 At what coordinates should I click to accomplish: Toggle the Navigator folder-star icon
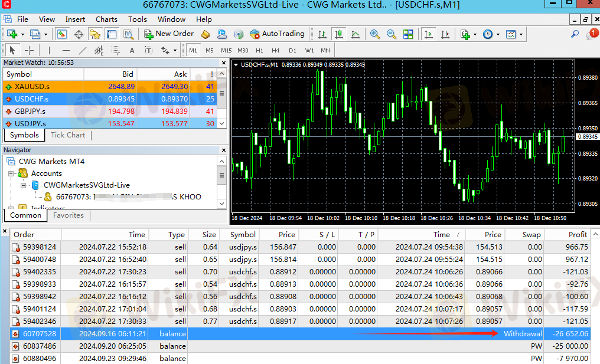pos(95,34)
